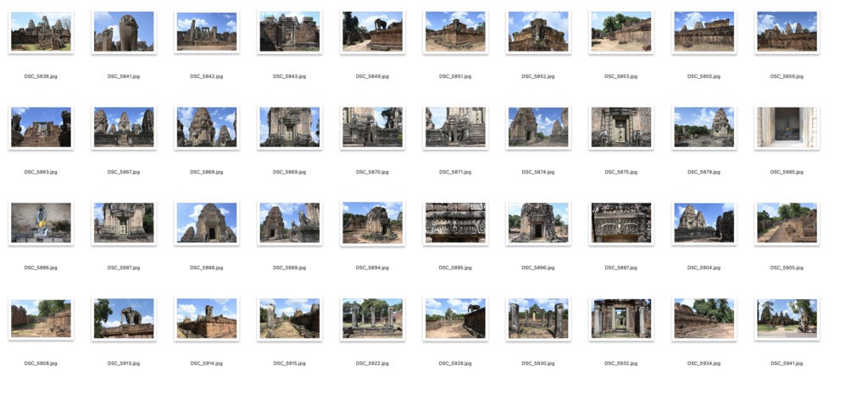Select thumbnail of DSC_5871.jpg
868x410 pixels.
(x=455, y=127)
